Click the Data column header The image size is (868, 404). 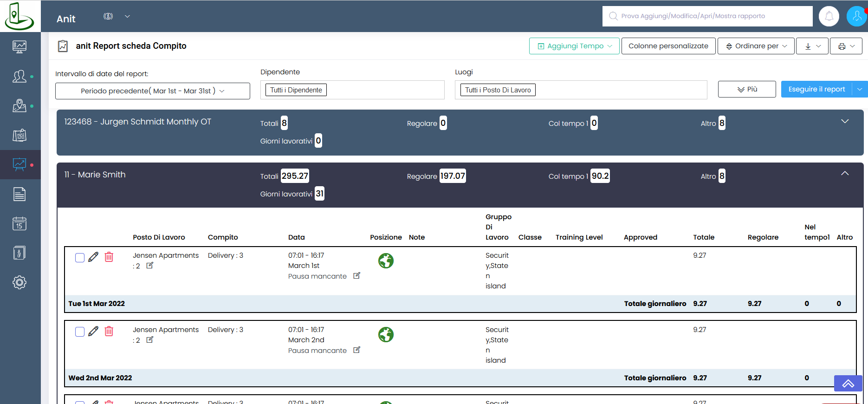[297, 237]
